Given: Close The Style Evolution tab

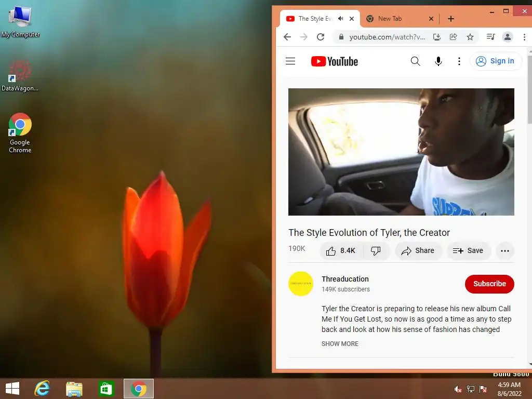Looking at the screenshot, I should (x=352, y=19).
